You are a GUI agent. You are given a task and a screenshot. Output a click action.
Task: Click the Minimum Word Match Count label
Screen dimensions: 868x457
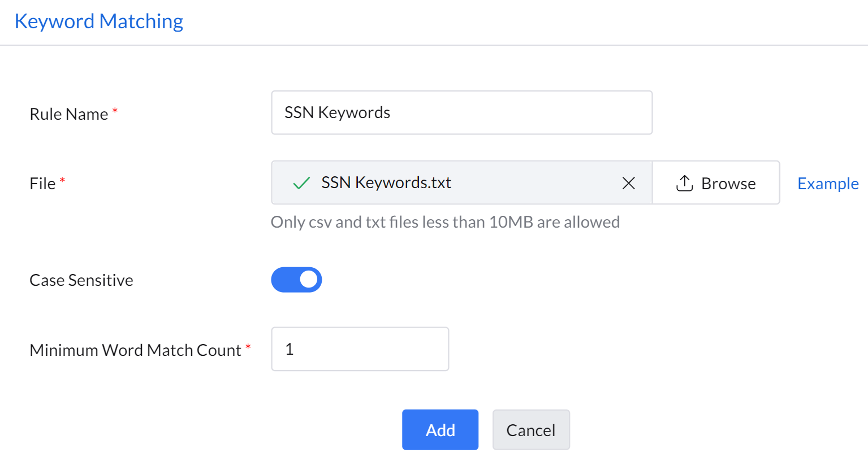click(x=135, y=350)
